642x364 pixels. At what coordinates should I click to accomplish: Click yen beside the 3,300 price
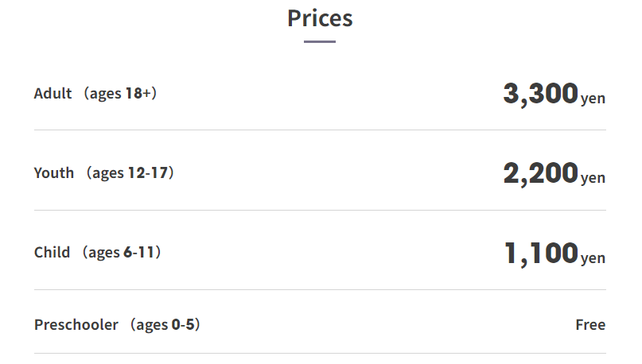point(593,99)
